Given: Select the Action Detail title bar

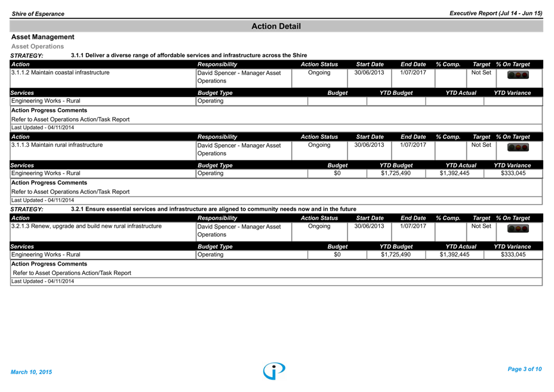Looking at the screenshot, I should [x=276, y=26].
